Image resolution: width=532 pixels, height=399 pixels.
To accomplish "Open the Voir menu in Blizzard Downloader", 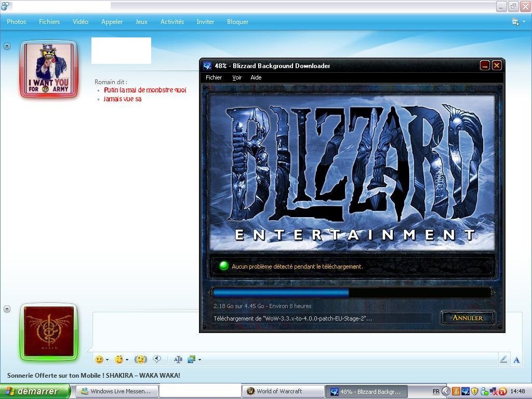I will click(x=237, y=77).
